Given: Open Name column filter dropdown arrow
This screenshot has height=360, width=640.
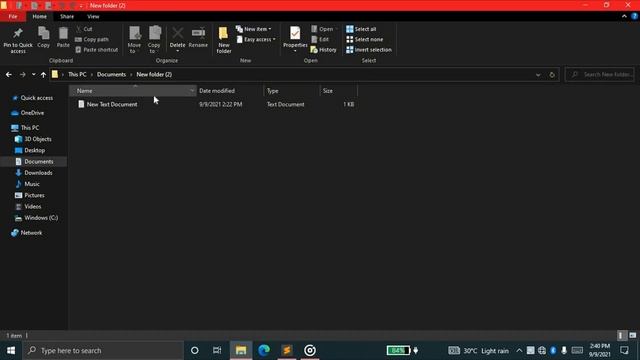Looking at the screenshot, I should (x=192, y=91).
